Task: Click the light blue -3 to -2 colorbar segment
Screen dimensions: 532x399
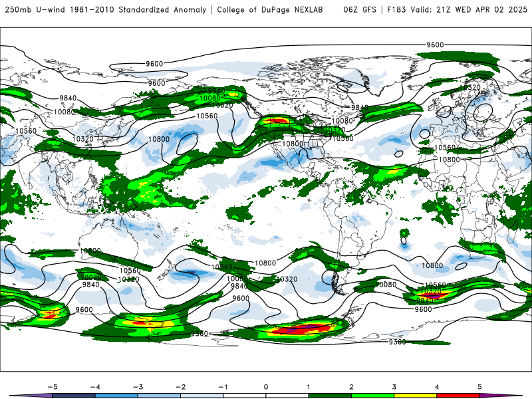Action: (x=159, y=396)
